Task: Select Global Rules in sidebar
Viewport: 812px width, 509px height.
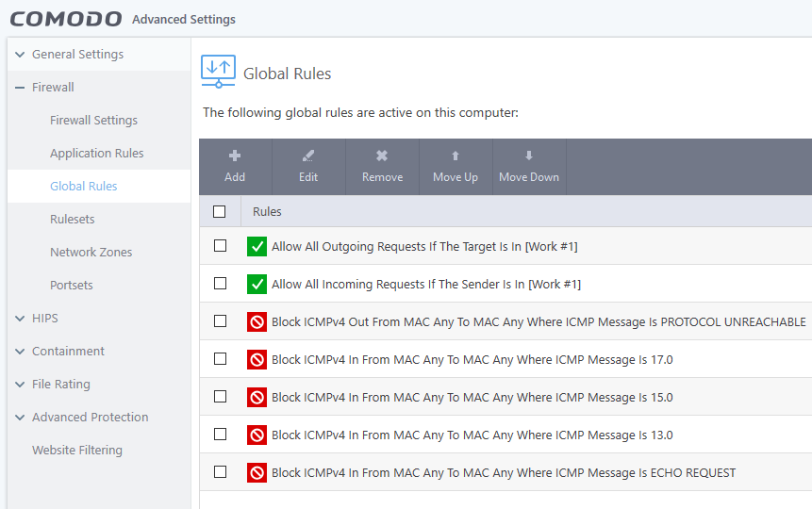Action: pos(83,186)
